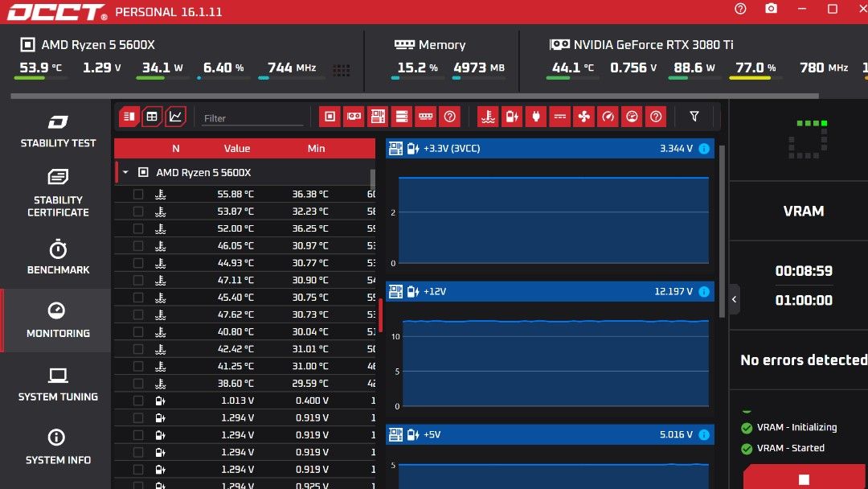
Task: Check the box for the 38.60 °C row
Action: click(x=138, y=383)
